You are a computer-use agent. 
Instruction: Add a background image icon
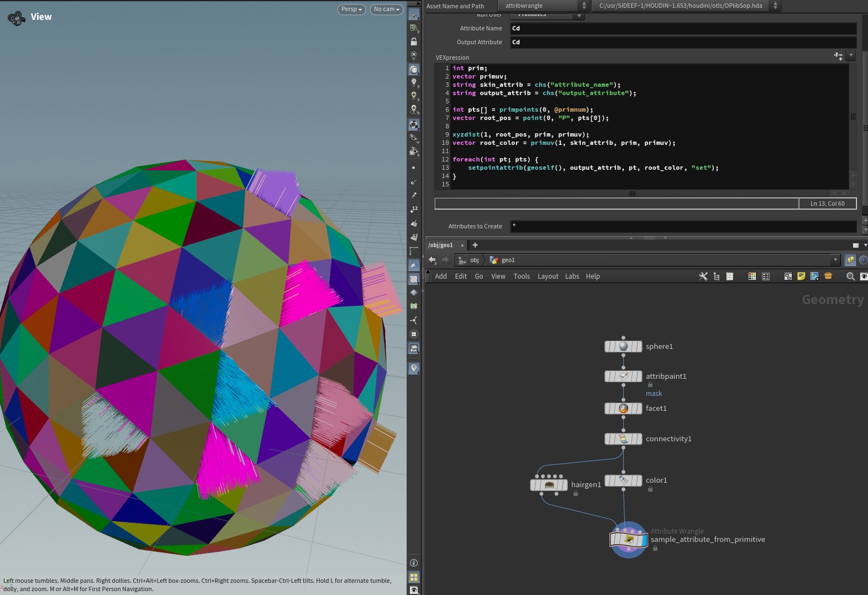tap(814, 276)
